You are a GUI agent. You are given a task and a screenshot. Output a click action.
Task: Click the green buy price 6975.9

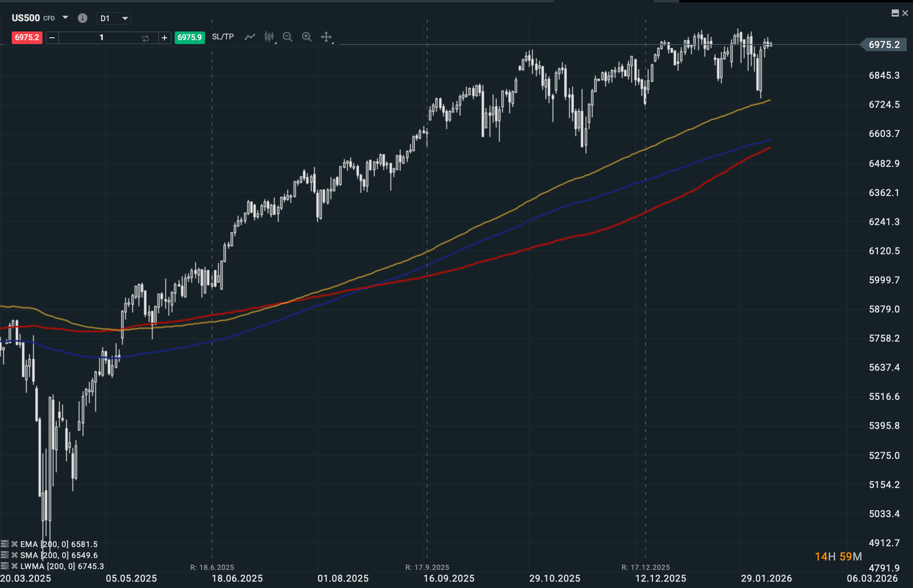tap(190, 38)
